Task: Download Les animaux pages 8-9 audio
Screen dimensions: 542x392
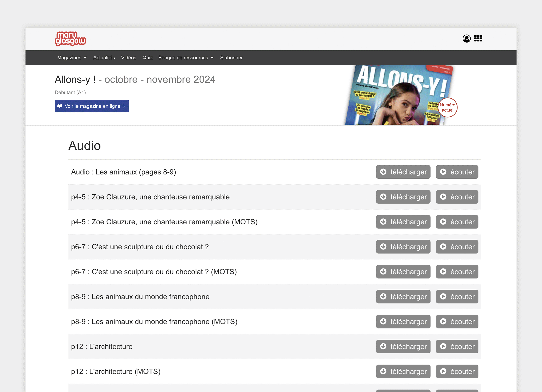Action: (x=403, y=172)
